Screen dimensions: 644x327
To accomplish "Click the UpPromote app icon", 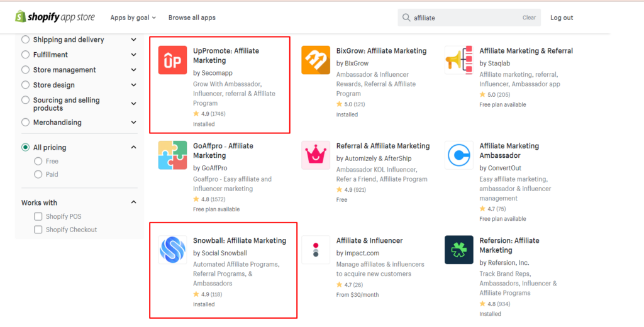I will pos(172,60).
